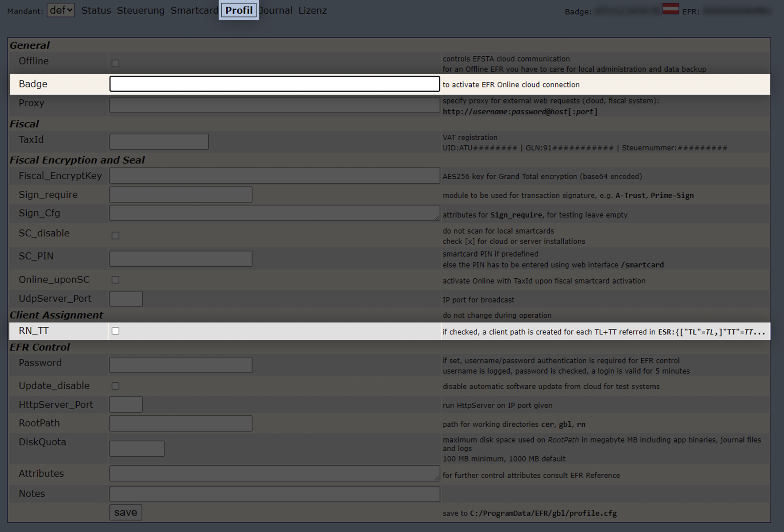Open the Journal tab
Viewport: 784px width, 532px height.
pos(277,10)
